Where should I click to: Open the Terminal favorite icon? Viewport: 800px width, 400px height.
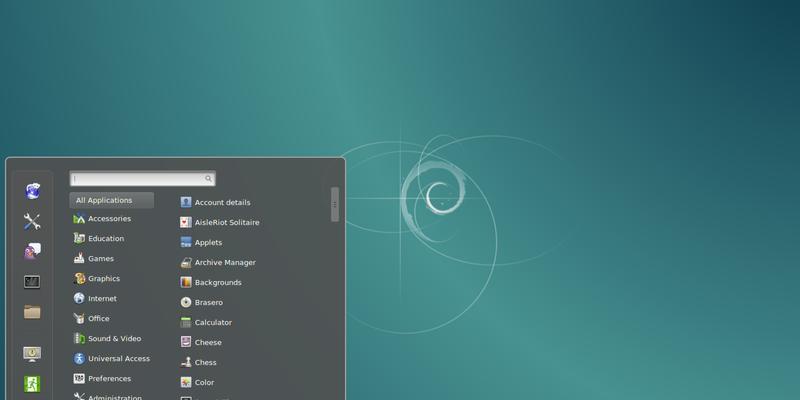pos(32,282)
